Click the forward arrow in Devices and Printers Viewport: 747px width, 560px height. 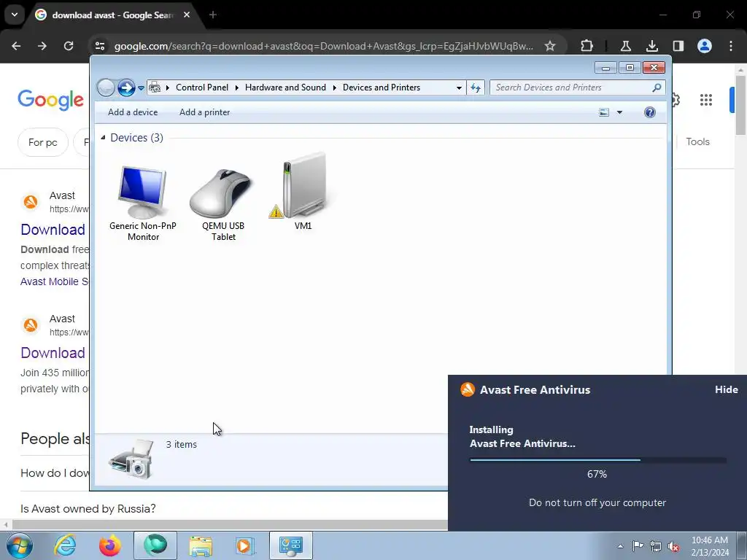tap(125, 87)
